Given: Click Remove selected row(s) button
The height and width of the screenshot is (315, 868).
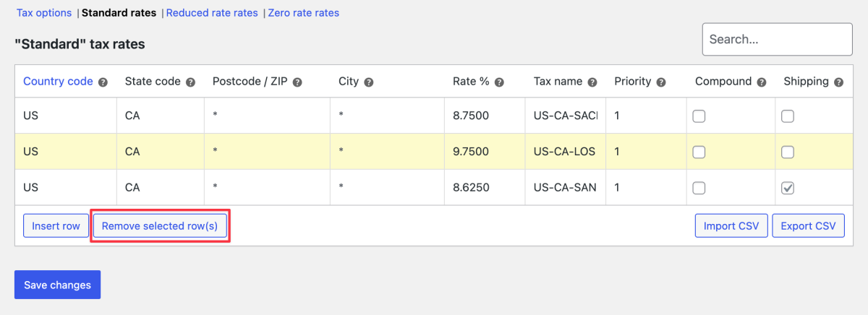Looking at the screenshot, I should (160, 226).
